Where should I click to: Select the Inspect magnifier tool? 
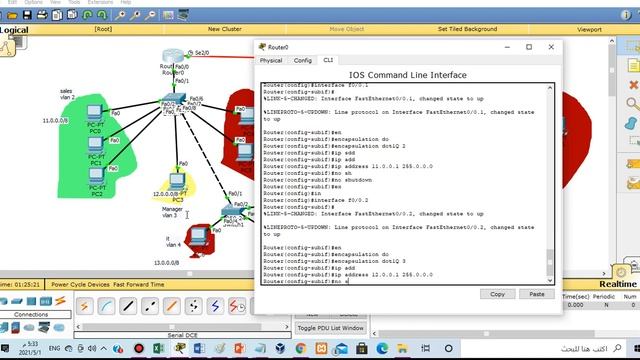(633, 104)
